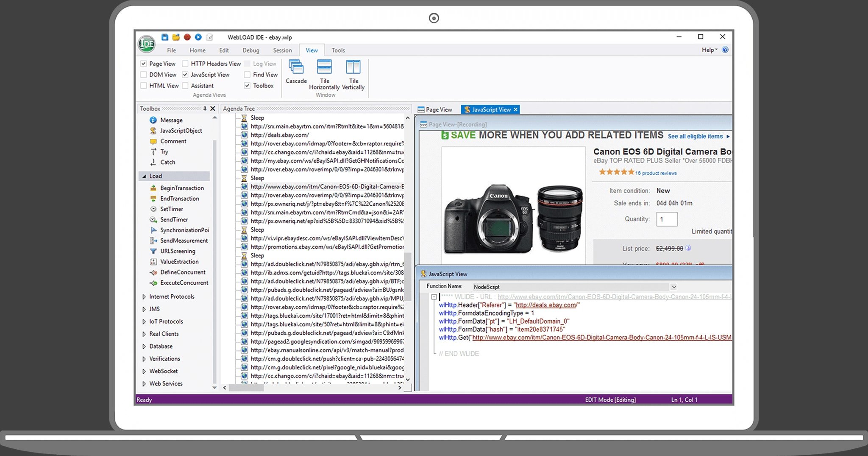Click the open folder icon in title bar
Image resolution: width=868 pixels, height=456 pixels.
[x=176, y=37]
